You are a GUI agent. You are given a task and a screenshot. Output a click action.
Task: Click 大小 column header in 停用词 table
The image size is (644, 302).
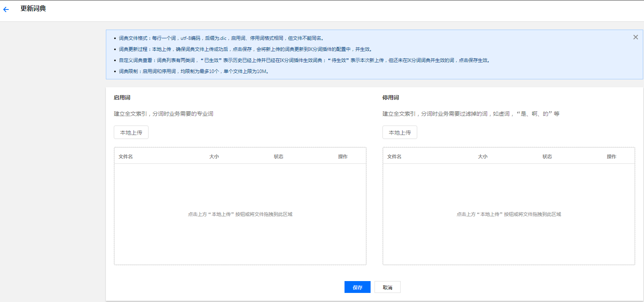coord(483,157)
